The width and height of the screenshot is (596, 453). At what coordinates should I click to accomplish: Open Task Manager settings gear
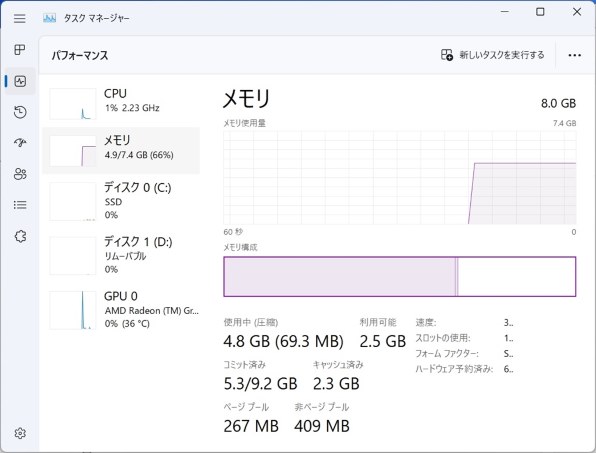[20, 433]
